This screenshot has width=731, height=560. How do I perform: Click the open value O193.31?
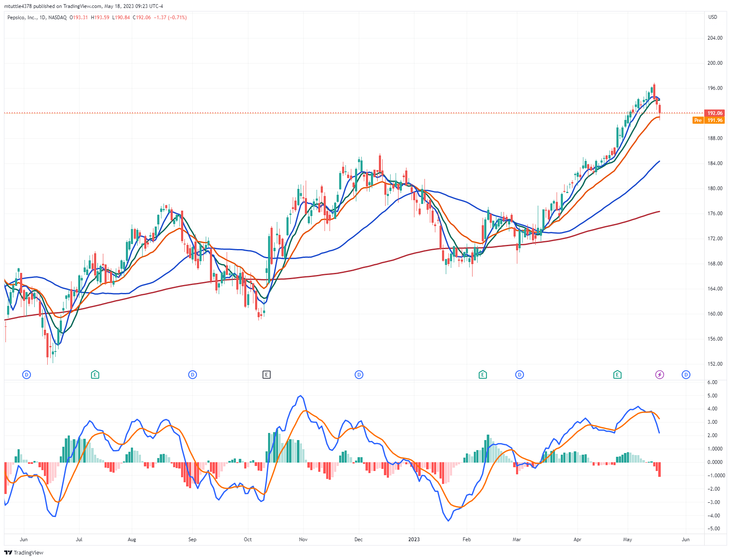(79, 18)
